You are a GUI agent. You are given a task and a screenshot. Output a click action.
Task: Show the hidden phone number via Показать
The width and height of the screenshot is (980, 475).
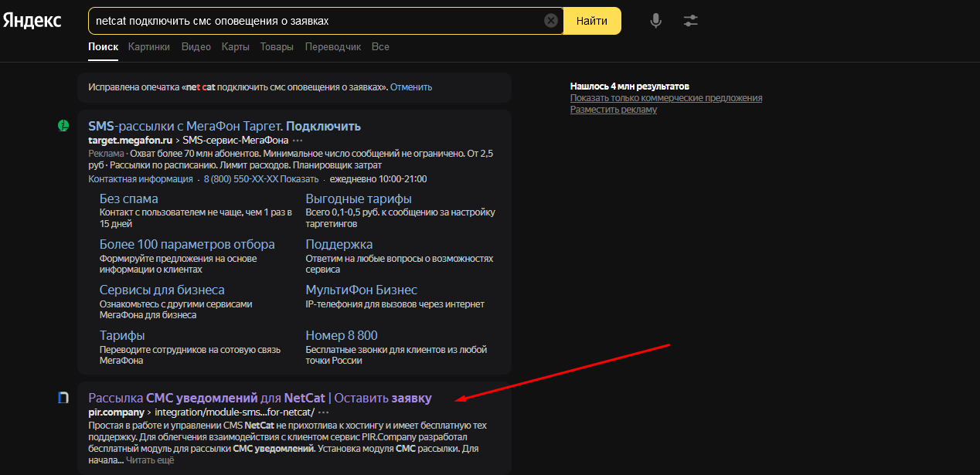click(299, 179)
